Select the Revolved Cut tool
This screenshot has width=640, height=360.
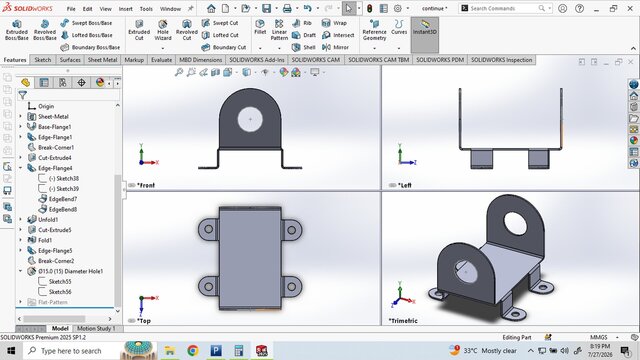(187, 30)
